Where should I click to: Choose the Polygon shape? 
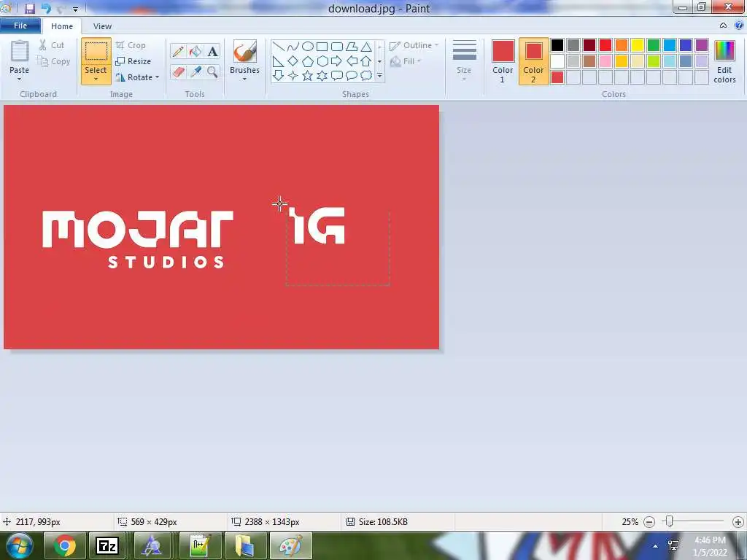pyautogui.click(x=352, y=46)
